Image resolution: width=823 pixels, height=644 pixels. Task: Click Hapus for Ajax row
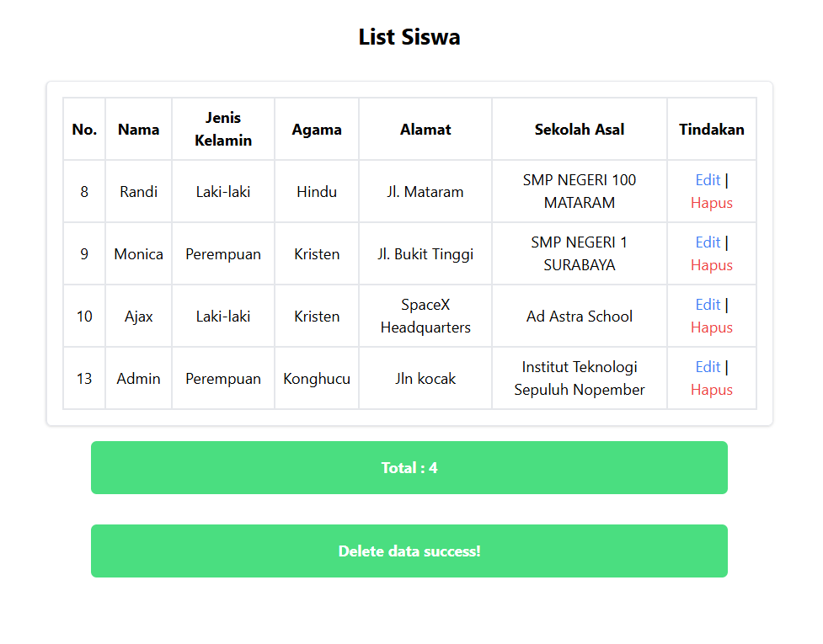point(711,327)
